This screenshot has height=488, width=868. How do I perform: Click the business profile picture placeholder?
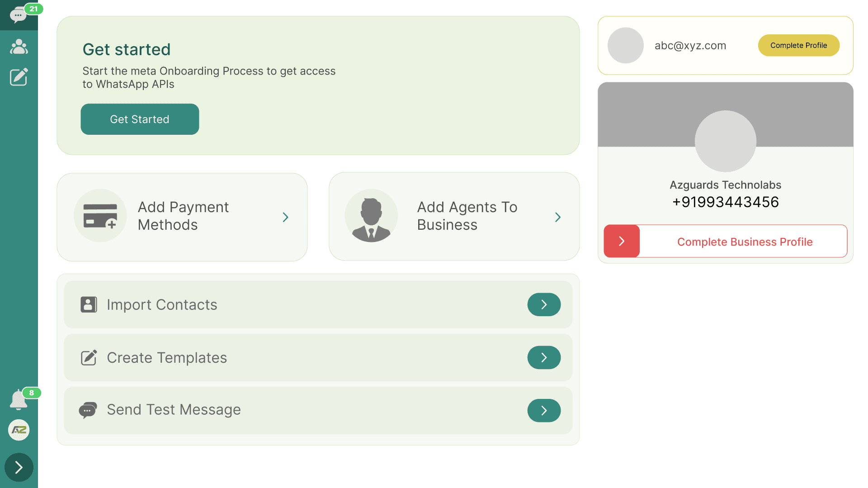tap(725, 141)
